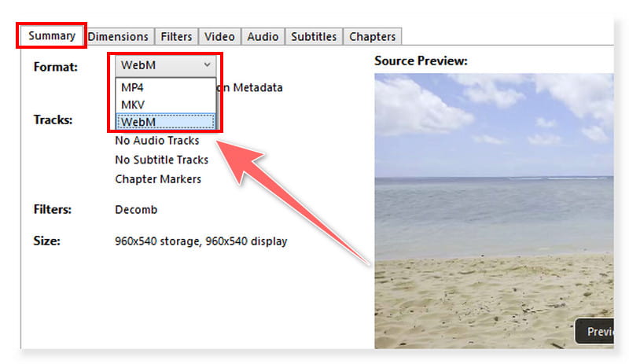
Task: Click the Source Preview heading label
Action: tap(421, 61)
